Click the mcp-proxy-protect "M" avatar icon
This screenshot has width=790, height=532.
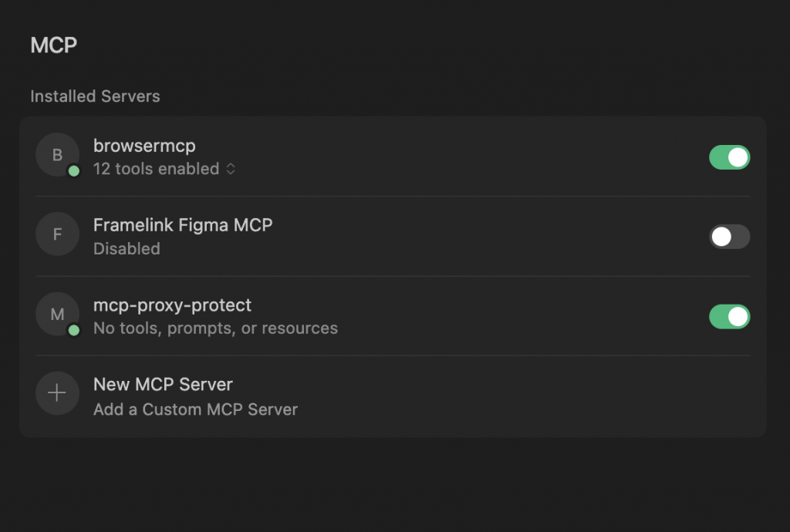[x=57, y=314]
